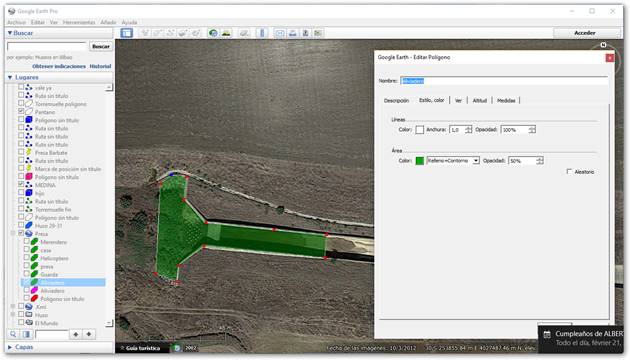Open the Relleno+Contorno fill dropdown

pyautogui.click(x=453, y=161)
